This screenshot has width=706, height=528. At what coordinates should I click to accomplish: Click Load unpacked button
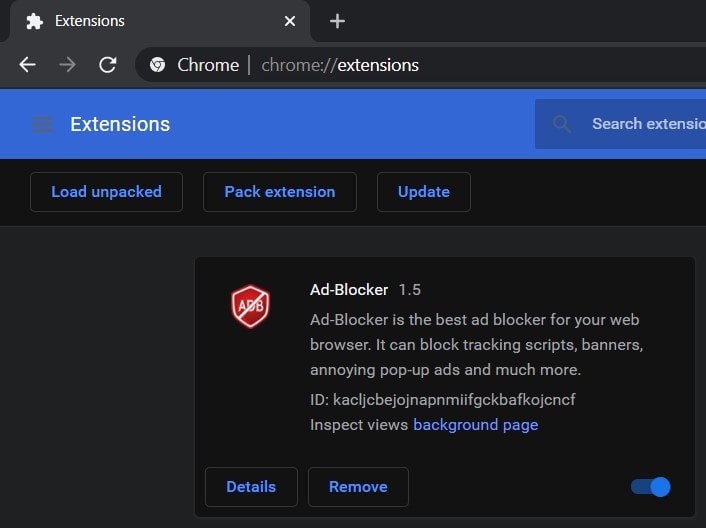pyautogui.click(x=106, y=192)
